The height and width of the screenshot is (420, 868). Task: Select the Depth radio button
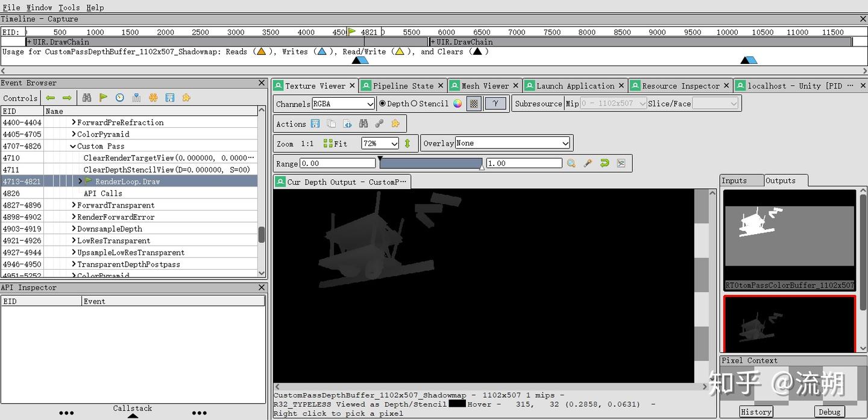[383, 104]
